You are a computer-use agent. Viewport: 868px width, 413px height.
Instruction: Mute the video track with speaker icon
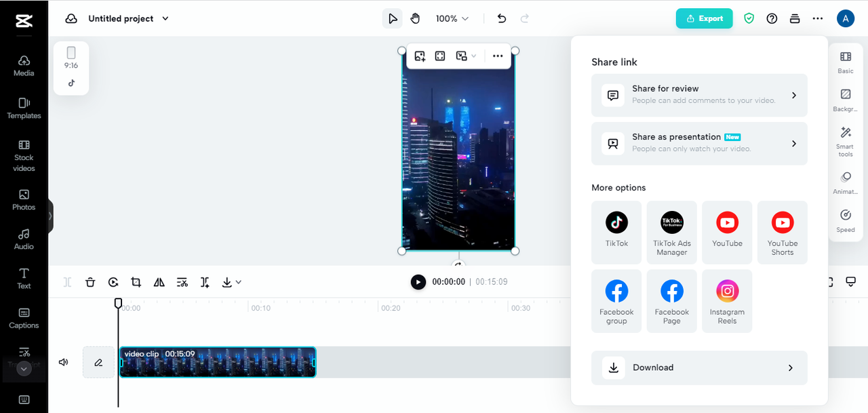(64, 362)
